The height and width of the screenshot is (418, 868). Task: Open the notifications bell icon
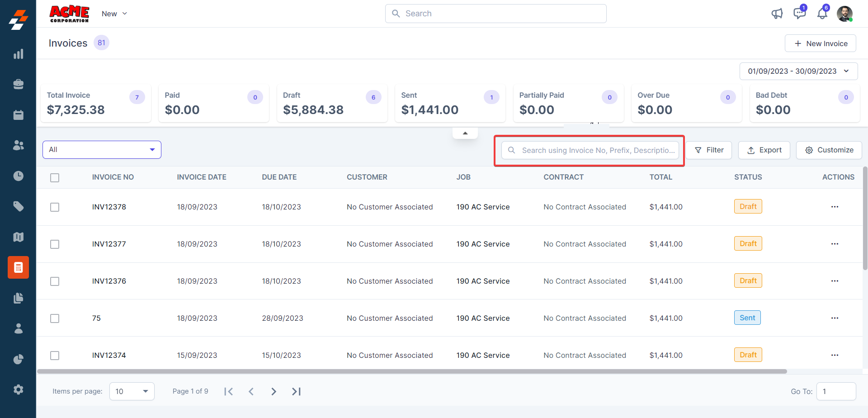click(x=822, y=14)
